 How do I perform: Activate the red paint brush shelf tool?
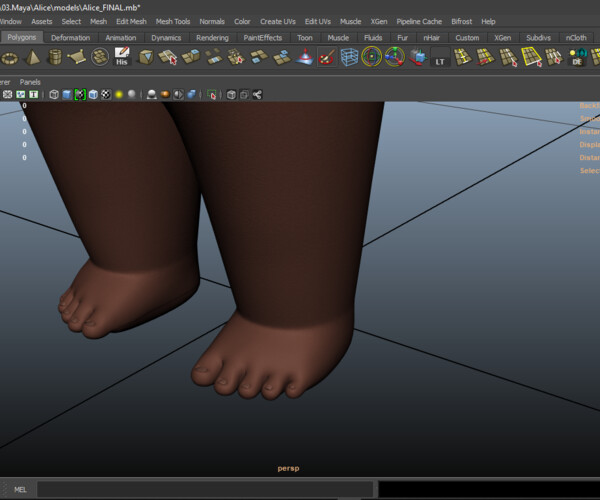point(327,57)
